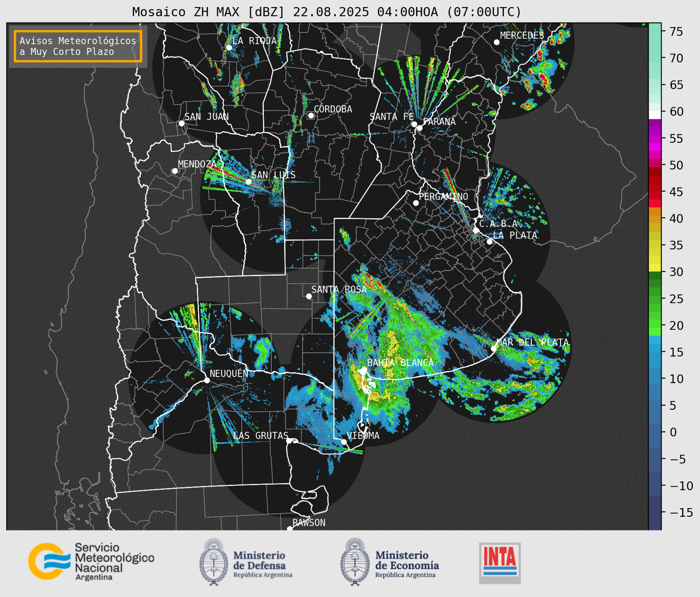Click the MENDOZA city marker dot
This screenshot has width=700, height=597.
click(x=175, y=171)
